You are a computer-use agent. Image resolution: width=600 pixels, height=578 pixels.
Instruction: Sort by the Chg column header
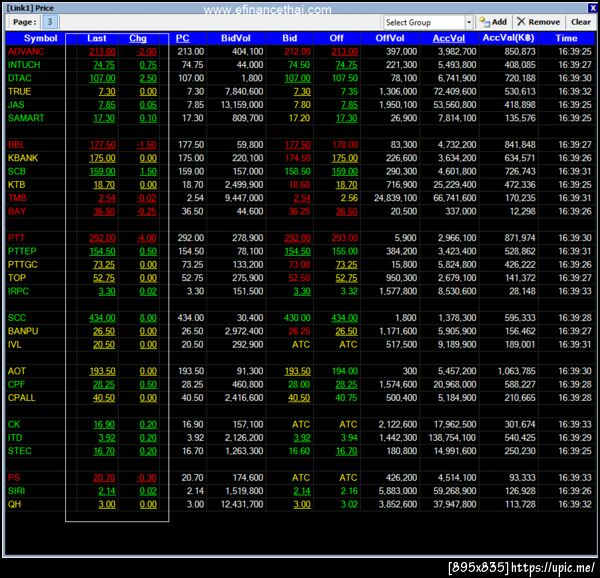coord(138,38)
